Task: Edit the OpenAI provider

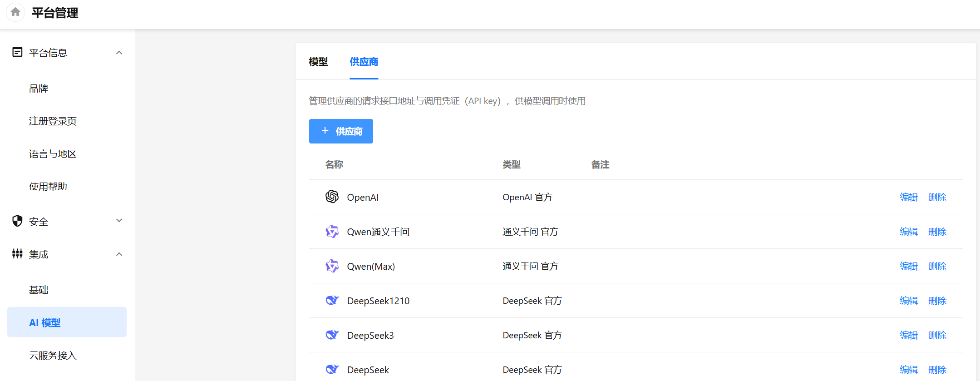Action: click(909, 197)
